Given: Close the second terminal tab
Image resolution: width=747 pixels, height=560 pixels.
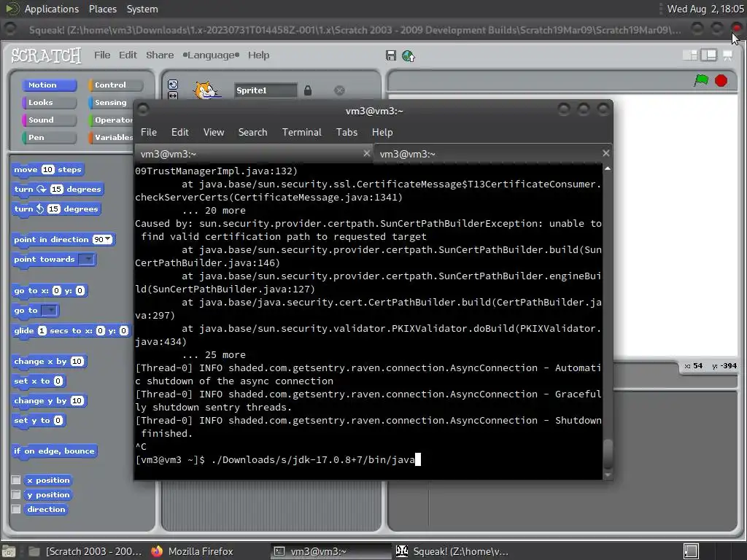Looking at the screenshot, I should (605, 153).
